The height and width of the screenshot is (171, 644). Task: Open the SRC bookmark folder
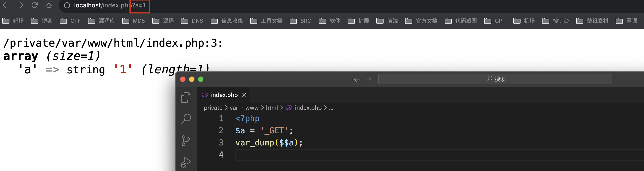[300, 21]
